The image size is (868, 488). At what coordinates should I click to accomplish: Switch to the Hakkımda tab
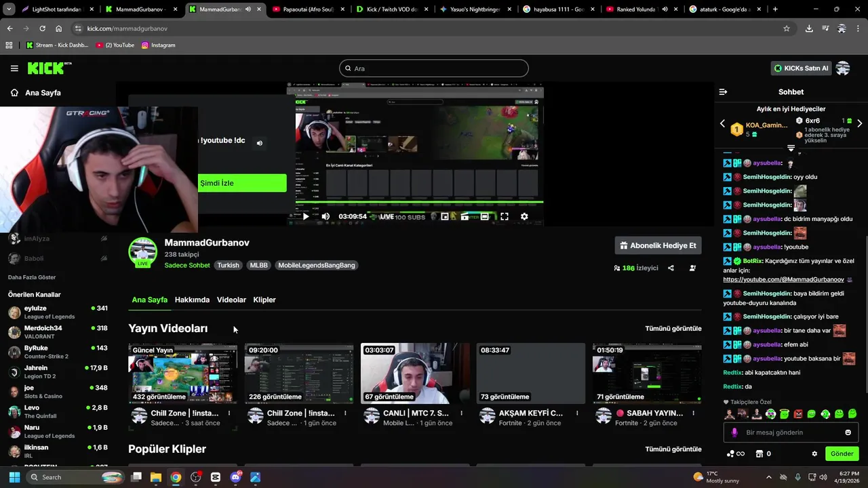pos(192,300)
